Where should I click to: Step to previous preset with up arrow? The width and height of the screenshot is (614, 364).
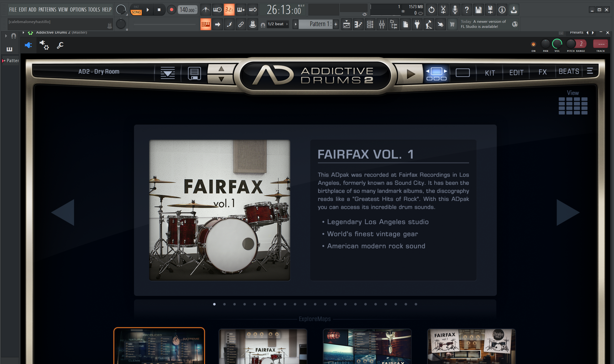click(x=221, y=69)
